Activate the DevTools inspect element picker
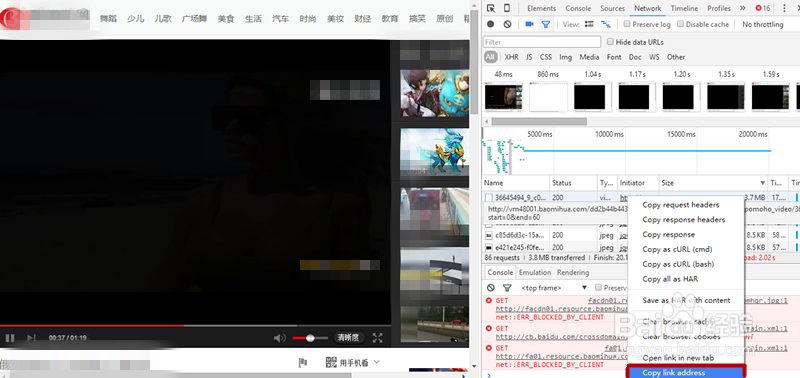The height and width of the screenshot is (378, 800). tap(490, 8)
